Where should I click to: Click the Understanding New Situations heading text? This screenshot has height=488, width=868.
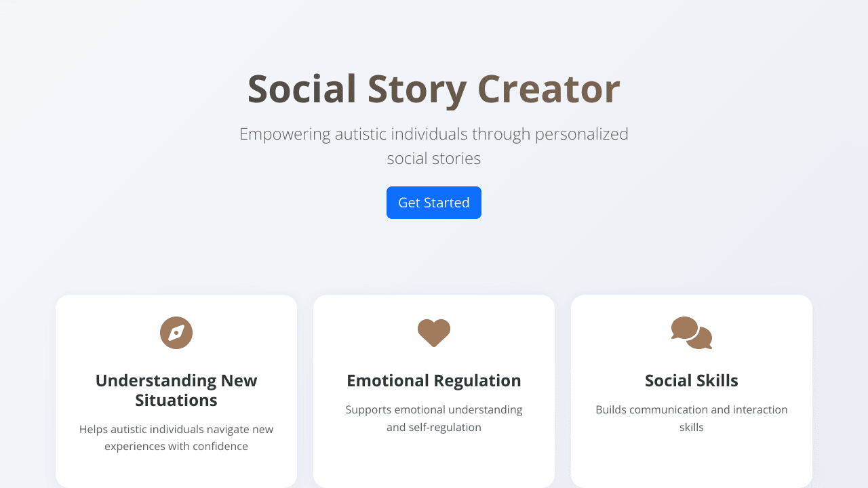[176, 390]
